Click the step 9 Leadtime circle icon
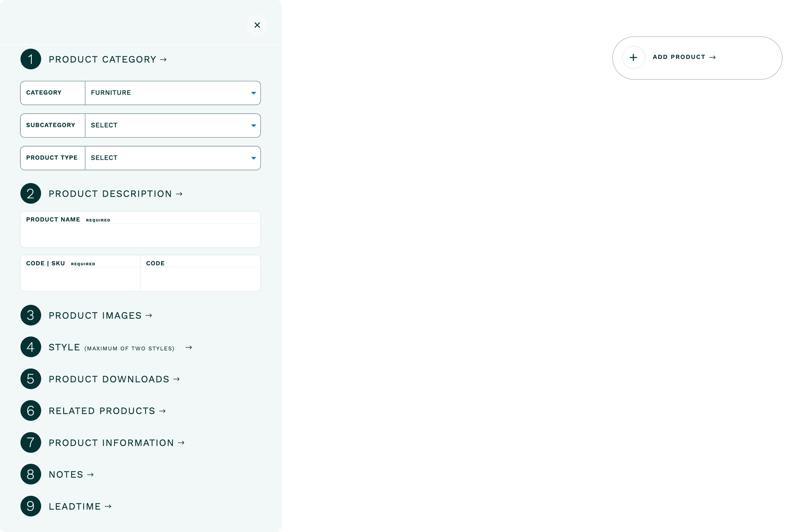The width and height of the screenshot is (810, 532). coord(31,506)
